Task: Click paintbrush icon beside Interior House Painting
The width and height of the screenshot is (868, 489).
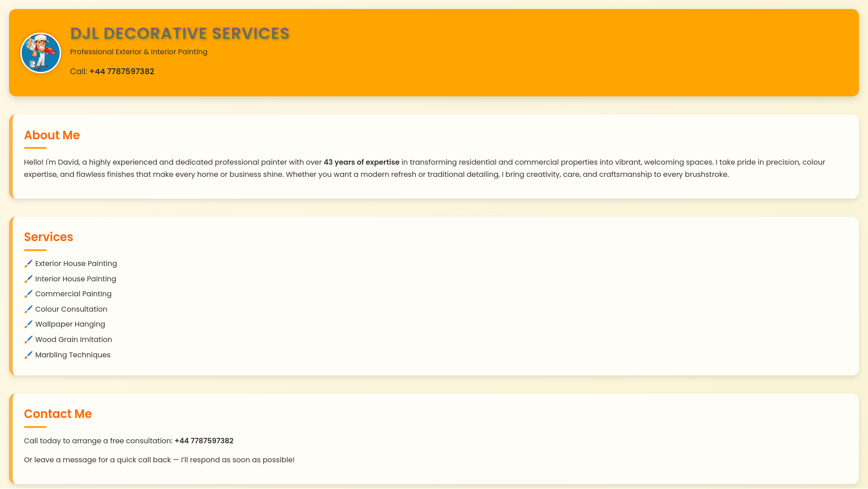Action: pyautogui.click(x=28, y=279)
